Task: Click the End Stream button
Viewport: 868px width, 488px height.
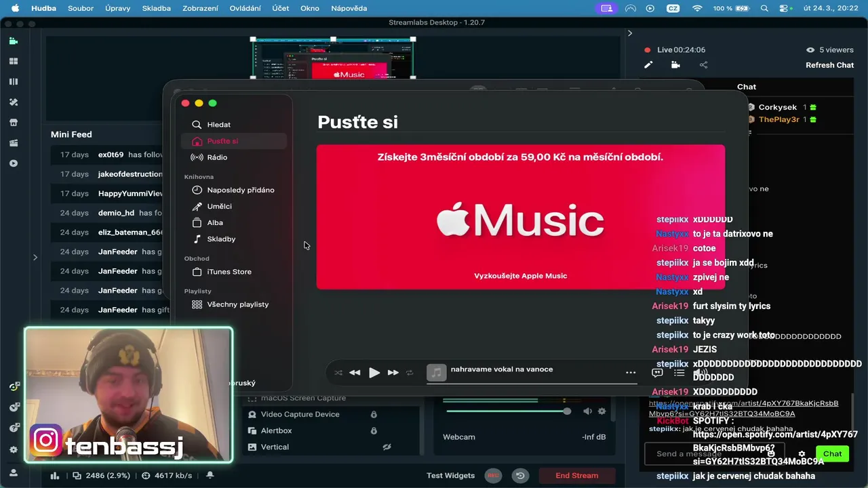Action: pos(577,476)
